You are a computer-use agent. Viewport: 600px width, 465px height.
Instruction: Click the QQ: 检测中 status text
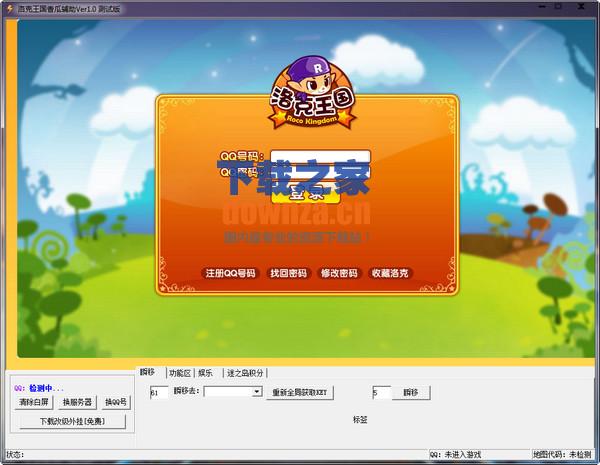pyautogui.click(x=39, y=388)
